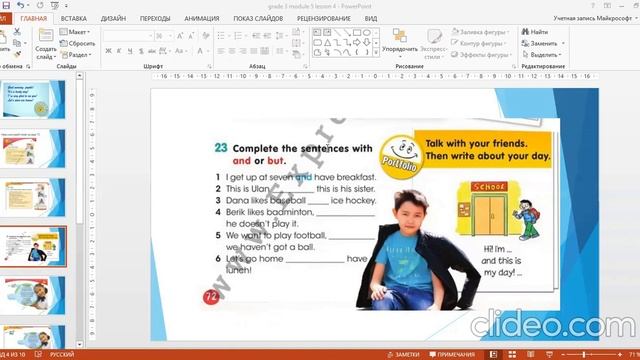Image resolution: width=640 pixels, height=360 pixels.
Task: Decrease font size with the smaller A
Action: click(191, 36)
